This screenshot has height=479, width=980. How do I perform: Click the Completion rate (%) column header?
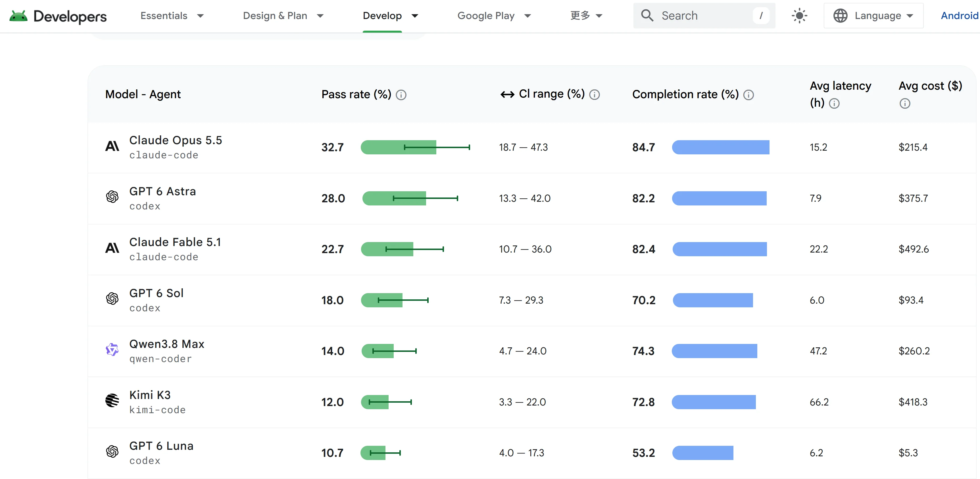click(685, 94)
